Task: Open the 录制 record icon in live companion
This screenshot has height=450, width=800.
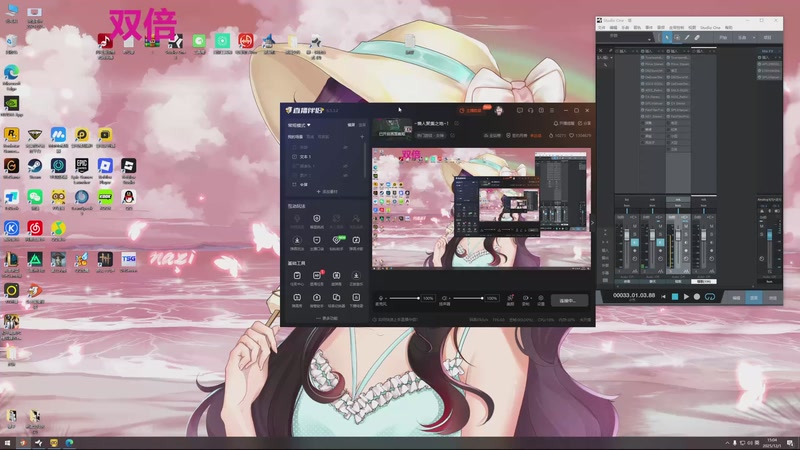Action: click(x=526, y=298)
